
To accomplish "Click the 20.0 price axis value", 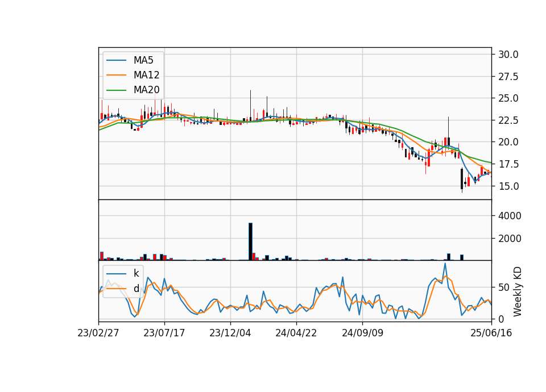I will (x=508, y=142).
